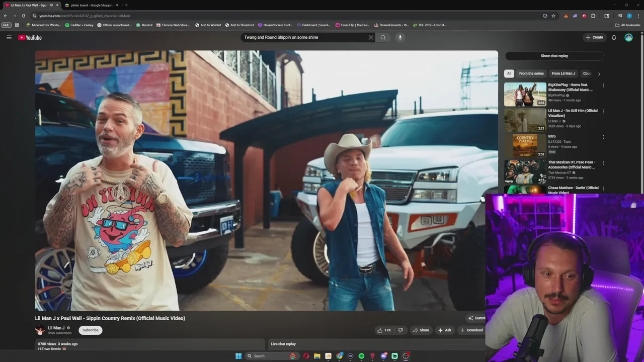Open Discord from the taskbar
The height and width of the screenshot is (362, 644).
[x=384, y=356]
